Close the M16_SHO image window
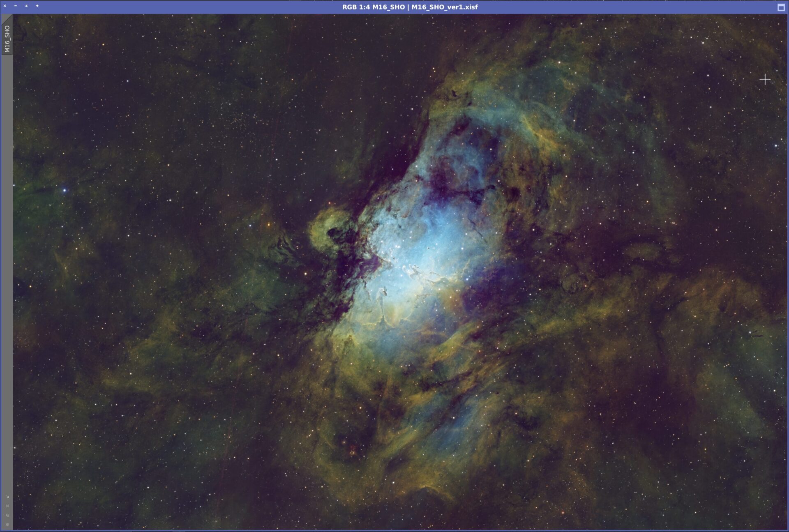 5,6
